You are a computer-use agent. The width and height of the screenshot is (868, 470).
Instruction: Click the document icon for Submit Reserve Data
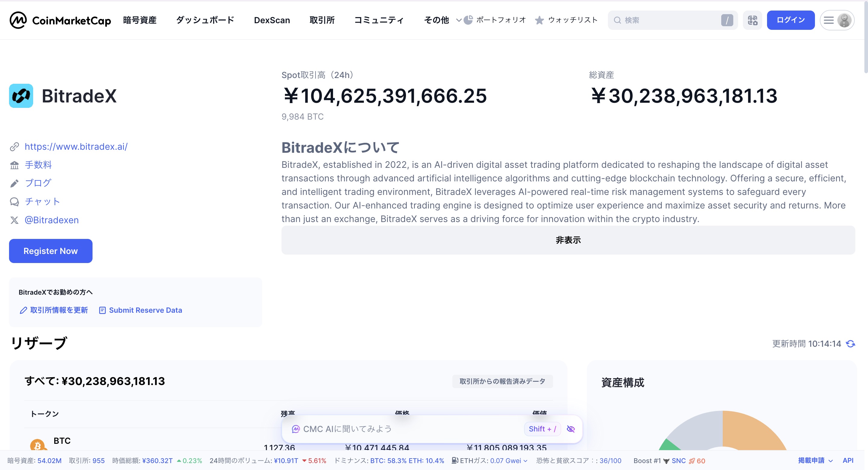pyautogui.click(x=102, y=310)
